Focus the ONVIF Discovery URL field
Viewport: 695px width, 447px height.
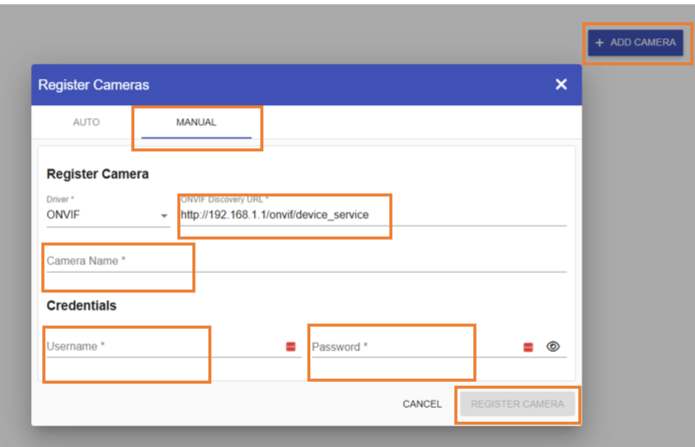pyautogui.click(x=370, y=214)
